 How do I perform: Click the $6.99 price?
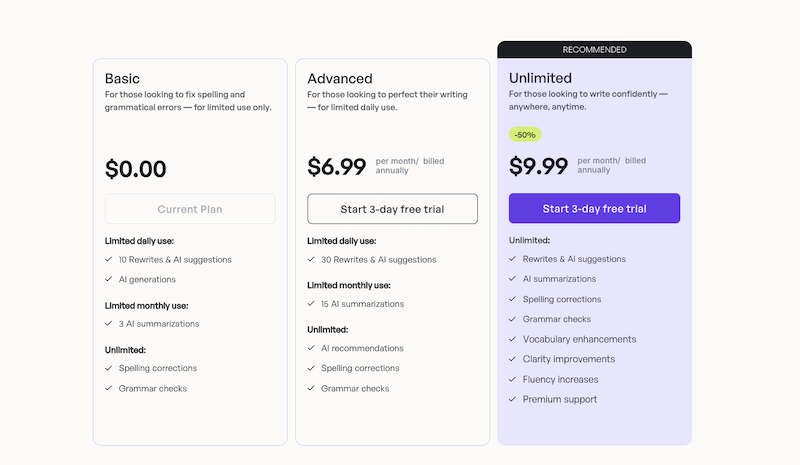tap(337, 166)
